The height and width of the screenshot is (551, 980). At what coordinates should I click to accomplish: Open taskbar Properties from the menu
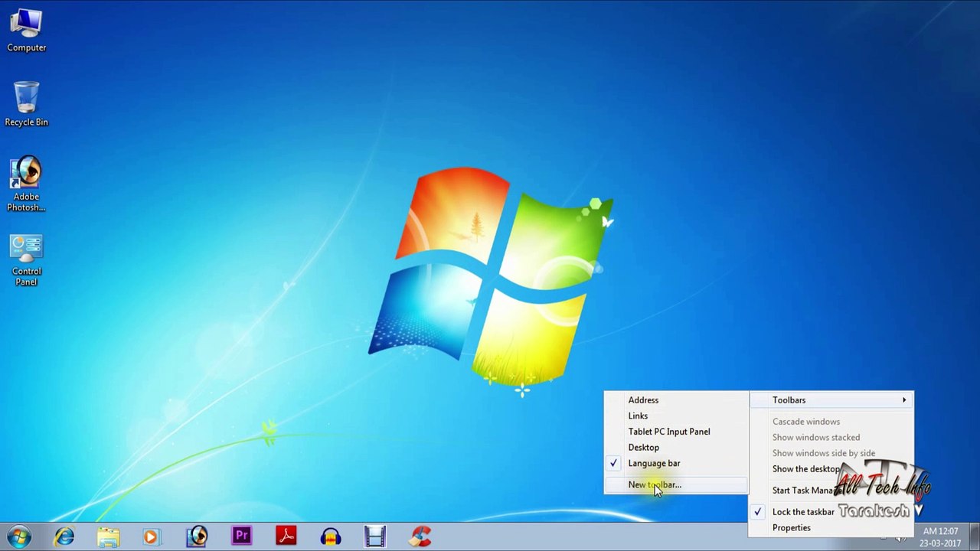pyautogui.click(x=831, y=528)
